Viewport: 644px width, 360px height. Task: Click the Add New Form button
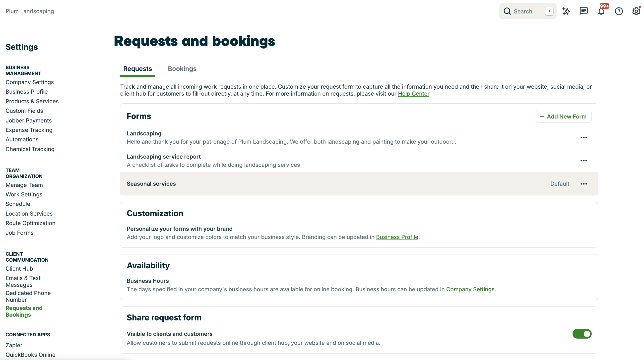[564, 116]
